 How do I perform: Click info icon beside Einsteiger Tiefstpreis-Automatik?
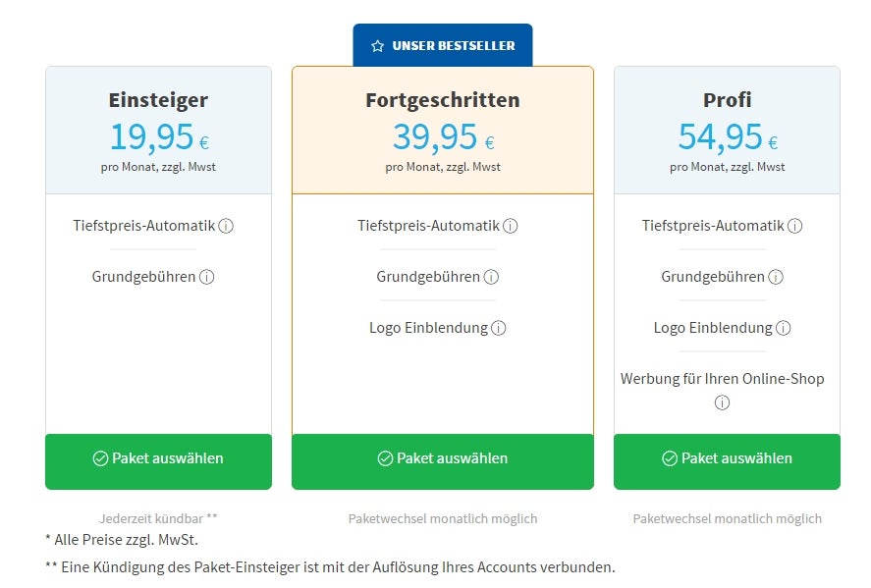226,226
